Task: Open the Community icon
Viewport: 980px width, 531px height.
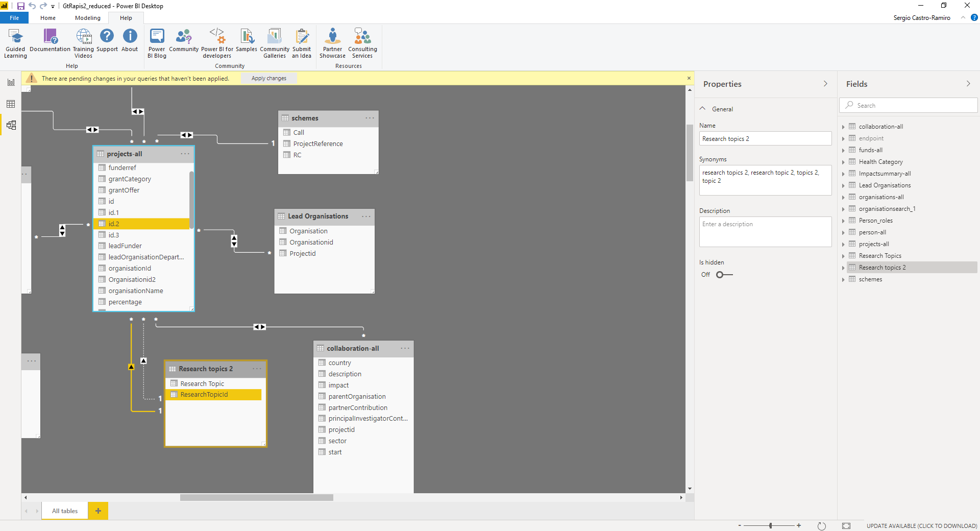Action: pyautogui.click(x=184, y=40)
